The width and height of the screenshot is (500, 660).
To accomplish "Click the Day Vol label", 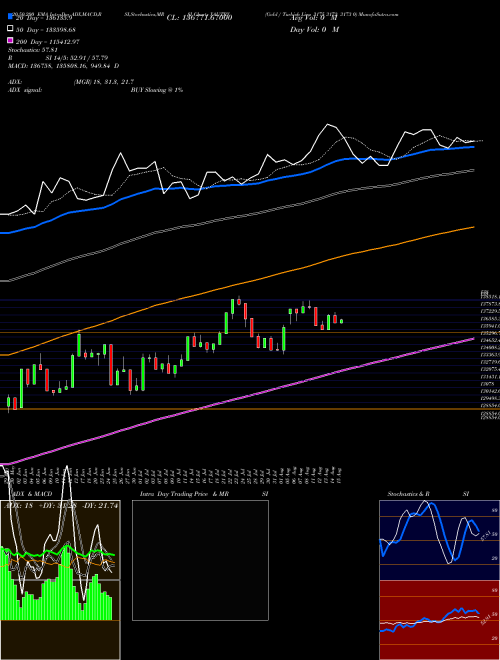I will pos(314,29).
